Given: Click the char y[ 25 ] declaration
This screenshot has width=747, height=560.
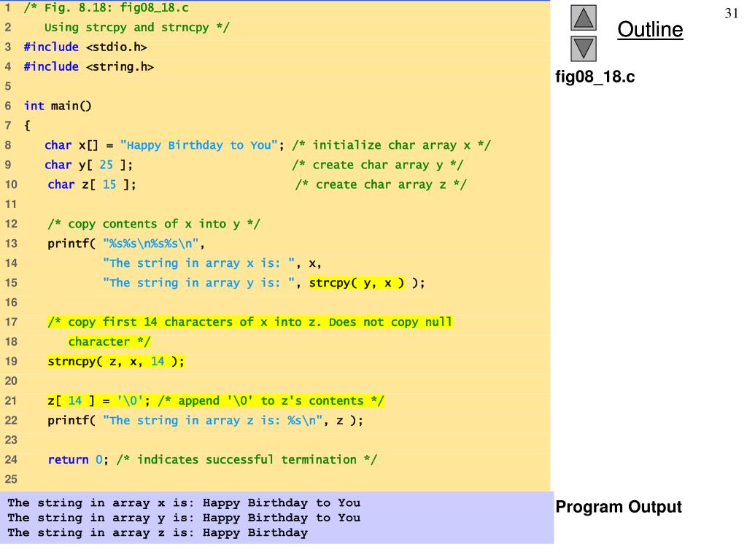Looking at the screenshot, I should 88,165.
